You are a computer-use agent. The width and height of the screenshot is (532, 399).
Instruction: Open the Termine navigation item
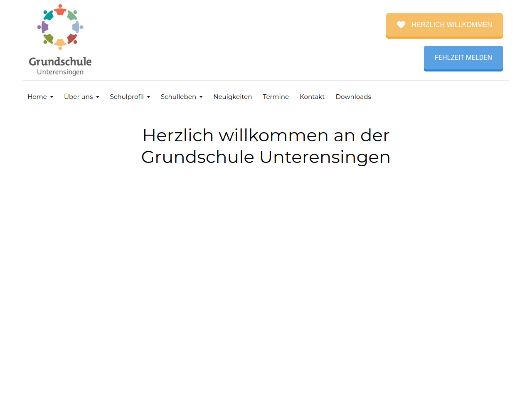click(x=276, y=97)
